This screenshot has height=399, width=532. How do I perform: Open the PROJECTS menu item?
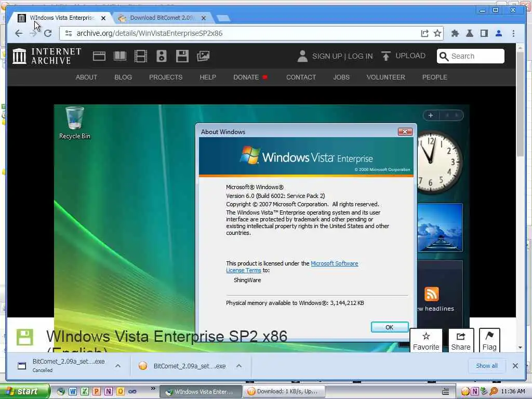coord(166,77)
